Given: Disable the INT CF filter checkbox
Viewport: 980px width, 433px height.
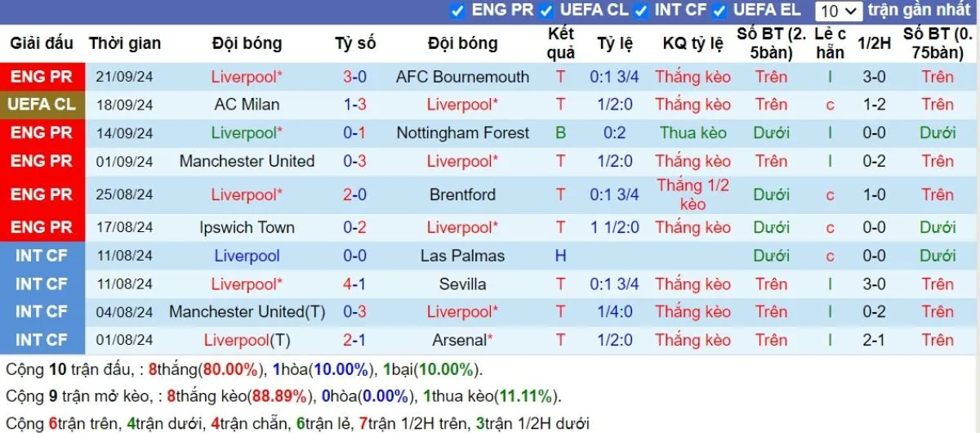Looking at the screenshot, I should click(x=641, y=11).
